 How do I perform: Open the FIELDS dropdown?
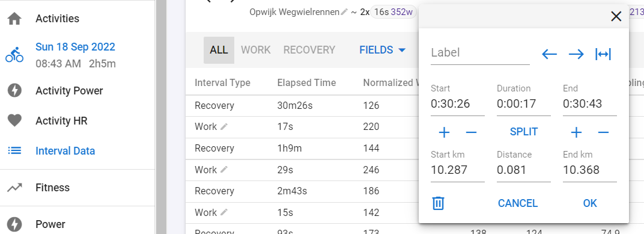coord(382,50)
